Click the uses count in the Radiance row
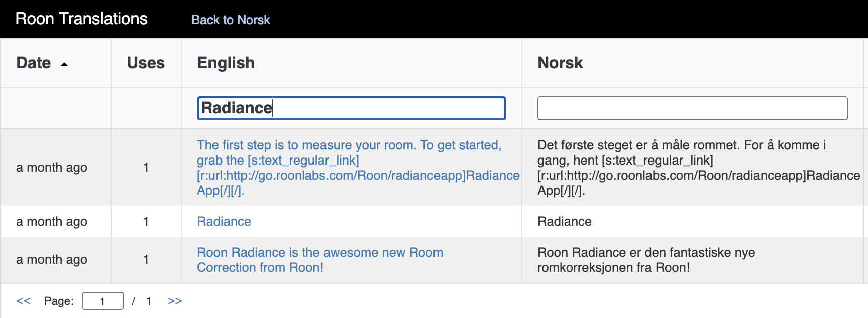 coord(146,221)
